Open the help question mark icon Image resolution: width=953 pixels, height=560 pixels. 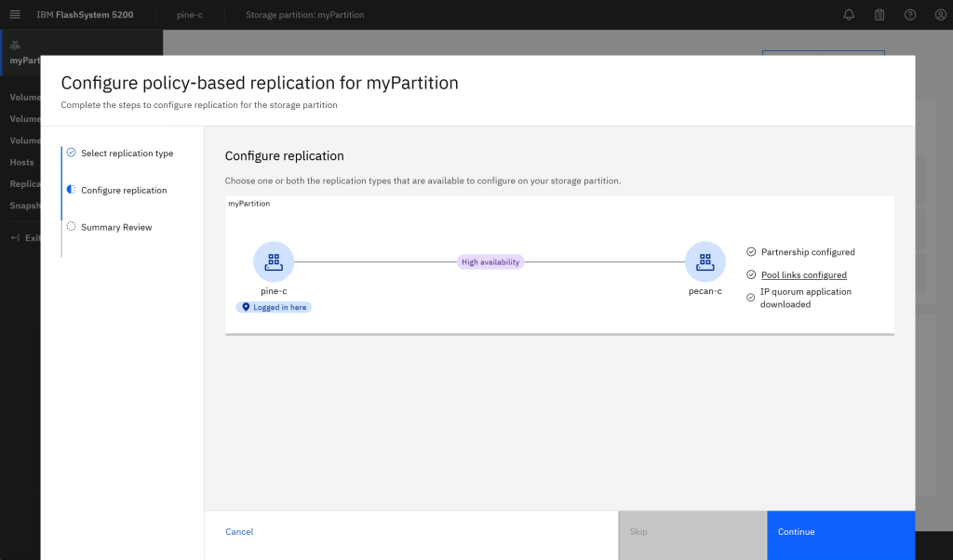click(910, 15)
